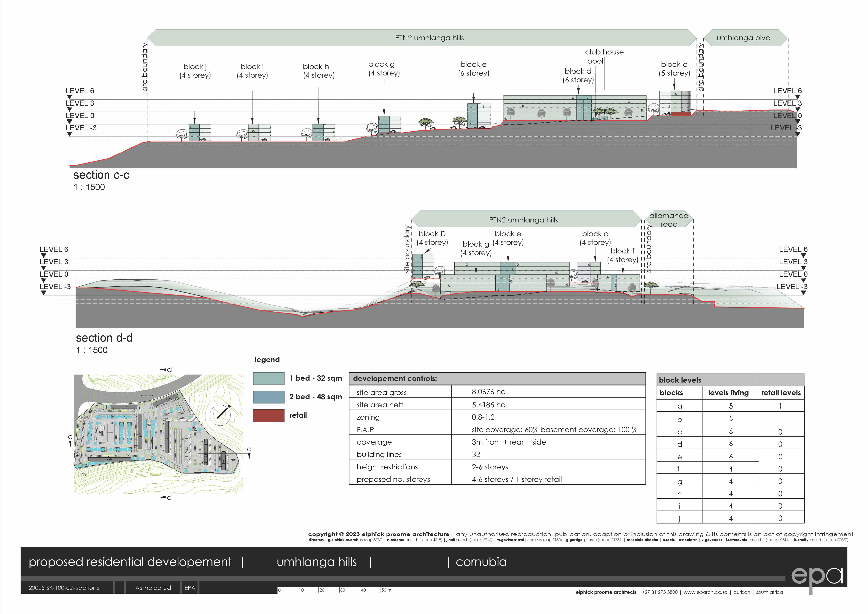Click the section c-c title
The height and width of the screenshot is (614, 868).
[101, 175]
